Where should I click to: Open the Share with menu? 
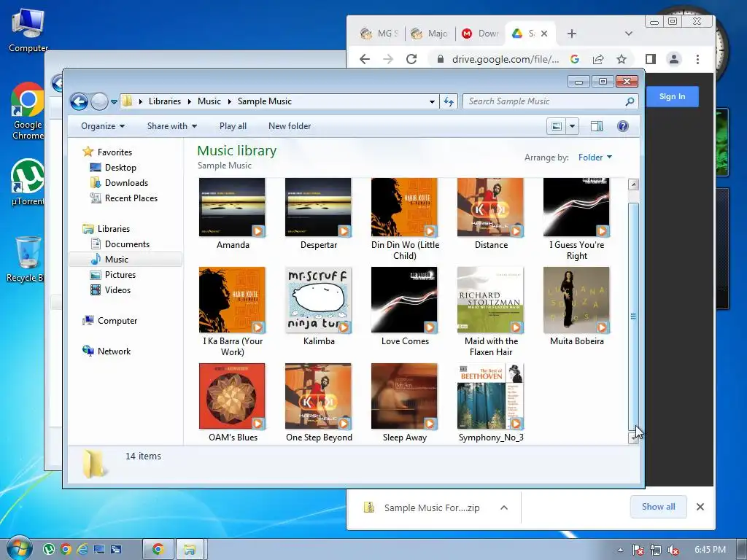click(x=172, y=126)
